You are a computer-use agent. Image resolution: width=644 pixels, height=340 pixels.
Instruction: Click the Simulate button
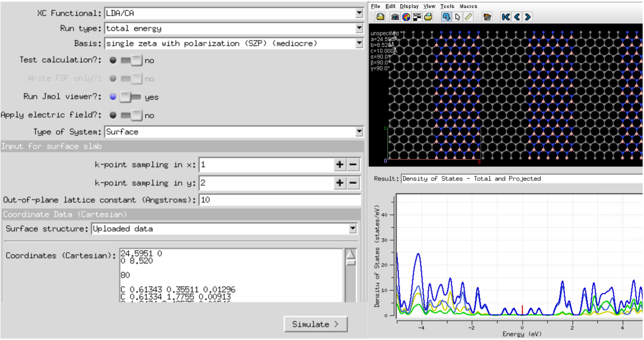(315, 324)
